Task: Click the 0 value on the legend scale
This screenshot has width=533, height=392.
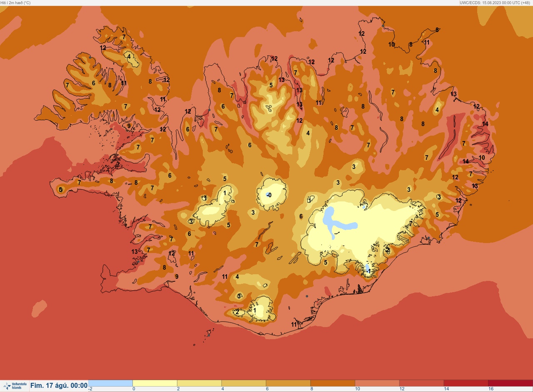Action: point(134,389)
